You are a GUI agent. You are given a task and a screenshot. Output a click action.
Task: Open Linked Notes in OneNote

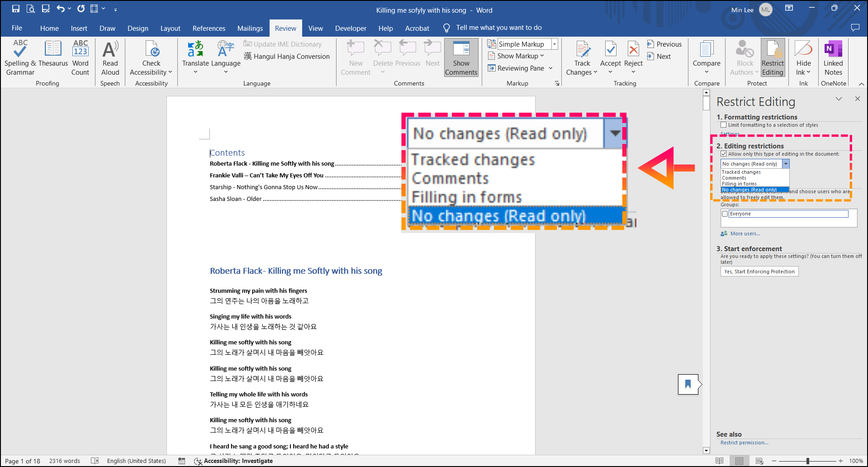tap(833, 57)
